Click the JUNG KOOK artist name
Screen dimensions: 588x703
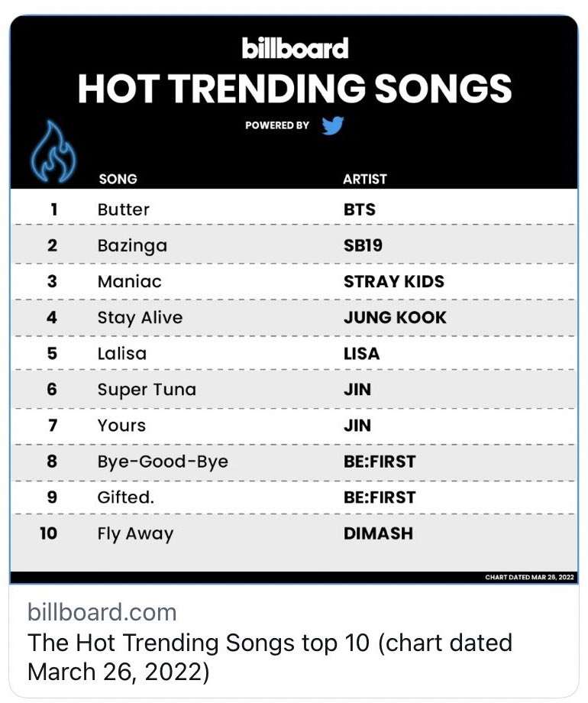click(395, 317)
